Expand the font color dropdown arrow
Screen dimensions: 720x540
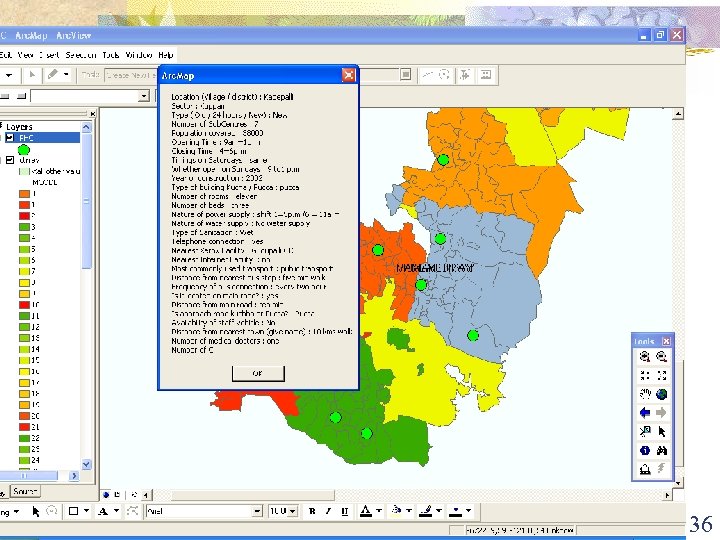(379, 511)
